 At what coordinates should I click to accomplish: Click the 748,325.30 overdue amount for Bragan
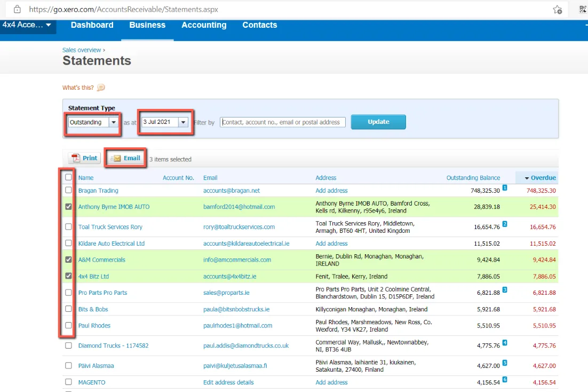[x=541, y=190]
